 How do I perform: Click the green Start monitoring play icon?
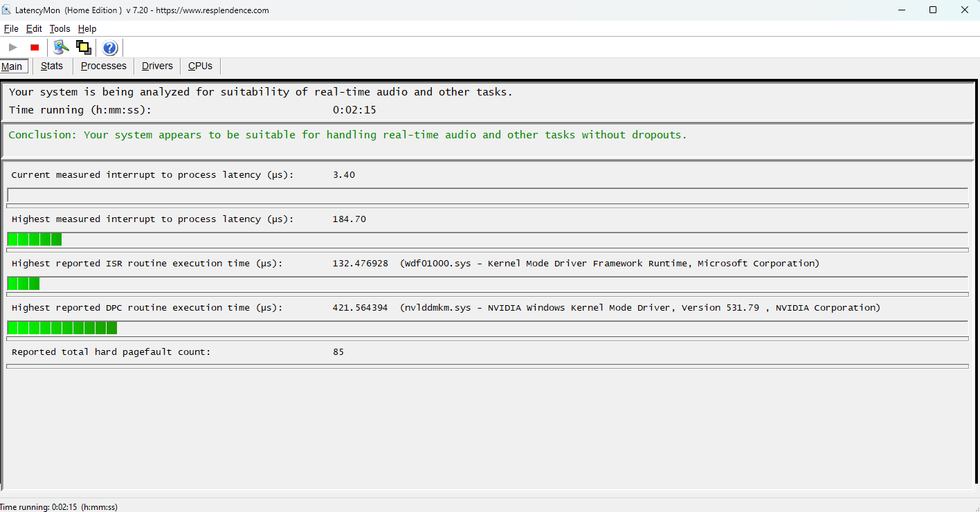13,47
